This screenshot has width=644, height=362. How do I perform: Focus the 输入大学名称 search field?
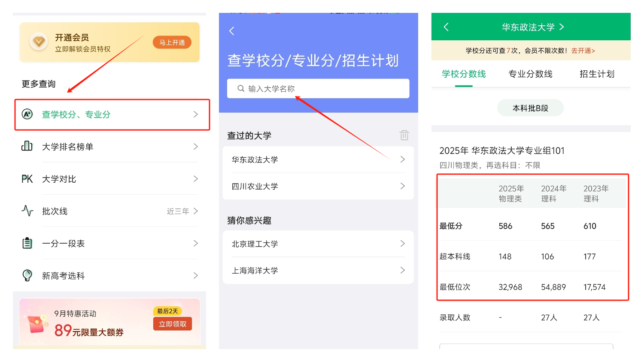point(318,89)
